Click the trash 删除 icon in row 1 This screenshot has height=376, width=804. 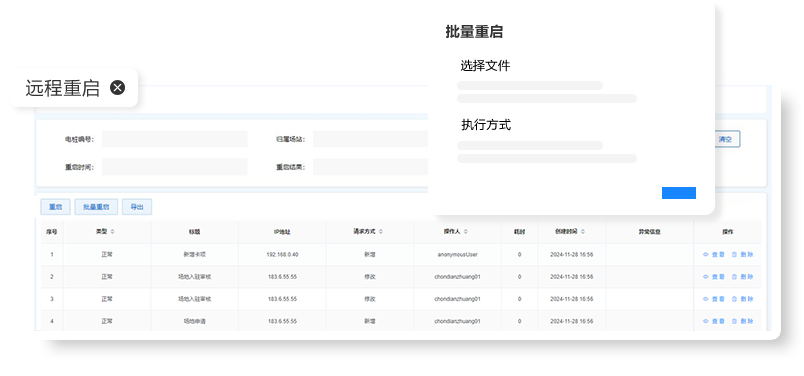click(734, 254)
